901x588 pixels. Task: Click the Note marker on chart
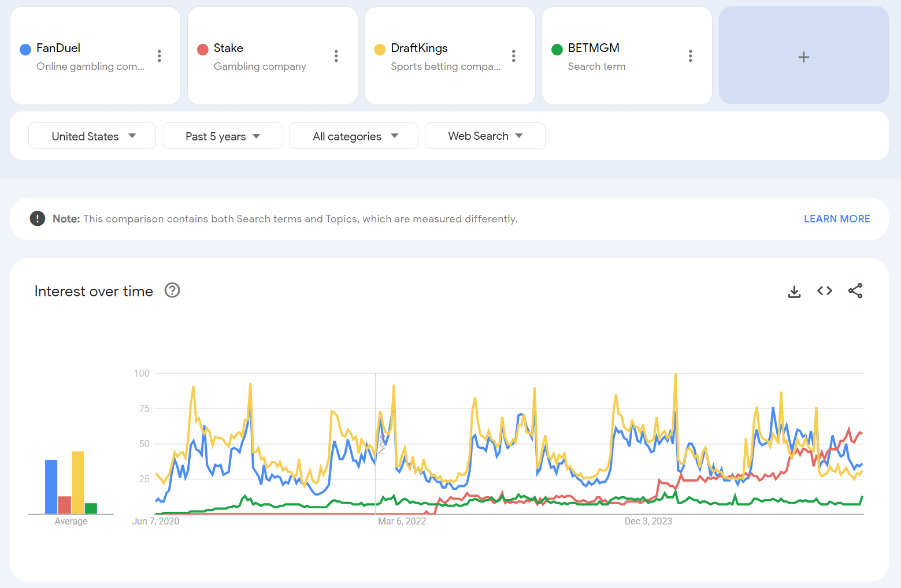point(381,445)
